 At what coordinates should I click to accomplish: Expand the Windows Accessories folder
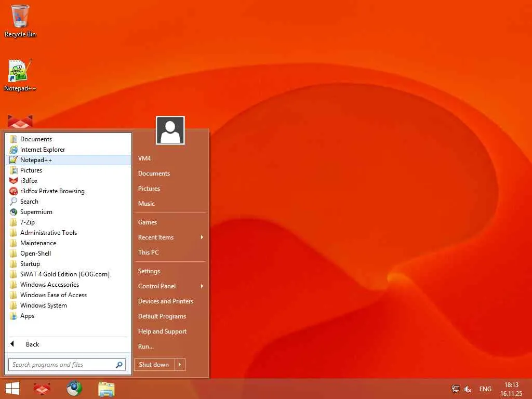[x=68, y=285]
